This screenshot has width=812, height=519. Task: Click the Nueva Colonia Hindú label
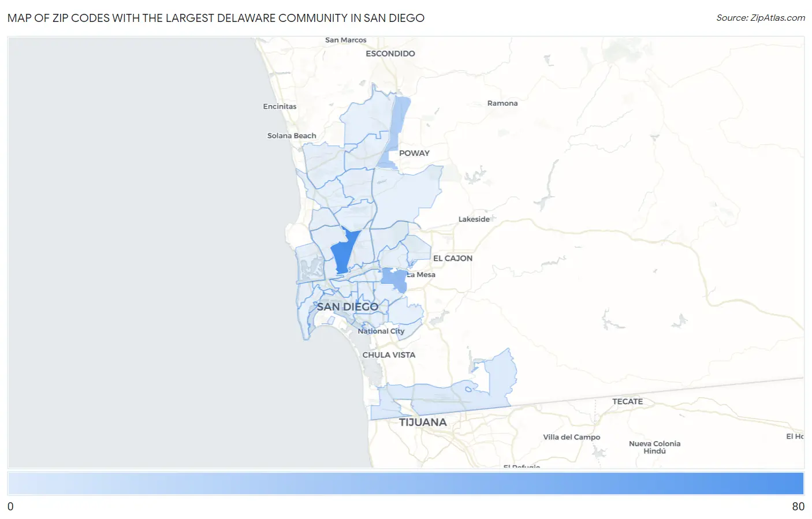coord(655,447)
